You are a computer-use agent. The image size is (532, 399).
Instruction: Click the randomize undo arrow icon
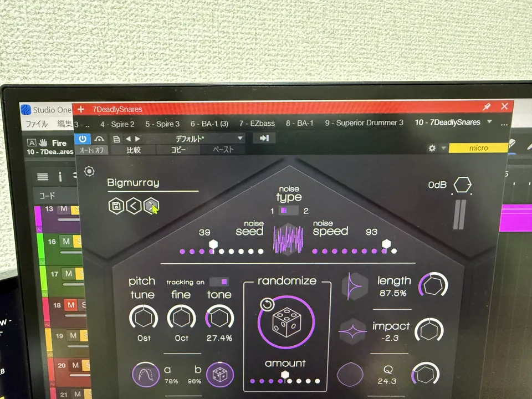266,305
